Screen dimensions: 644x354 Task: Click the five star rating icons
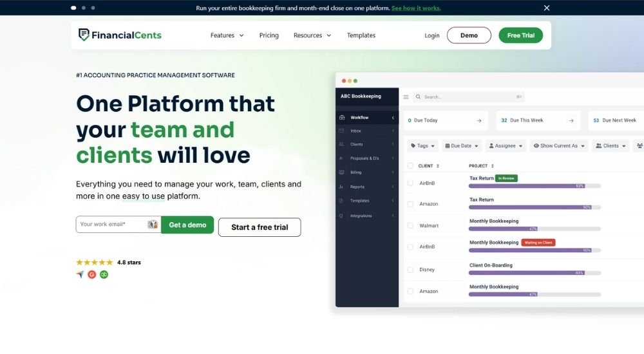point(95,262)
